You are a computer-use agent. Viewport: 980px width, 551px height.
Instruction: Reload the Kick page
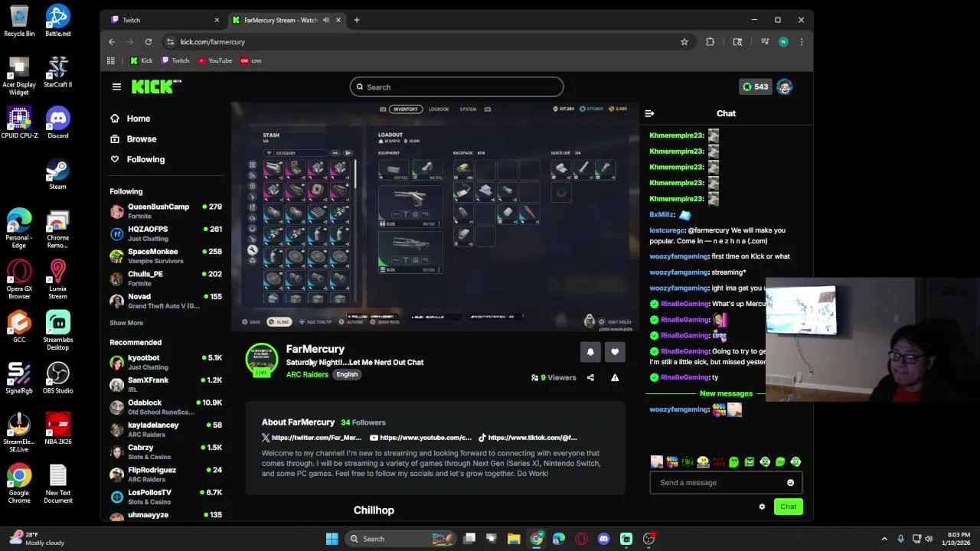pyautogui.click(x=149, y=42)
